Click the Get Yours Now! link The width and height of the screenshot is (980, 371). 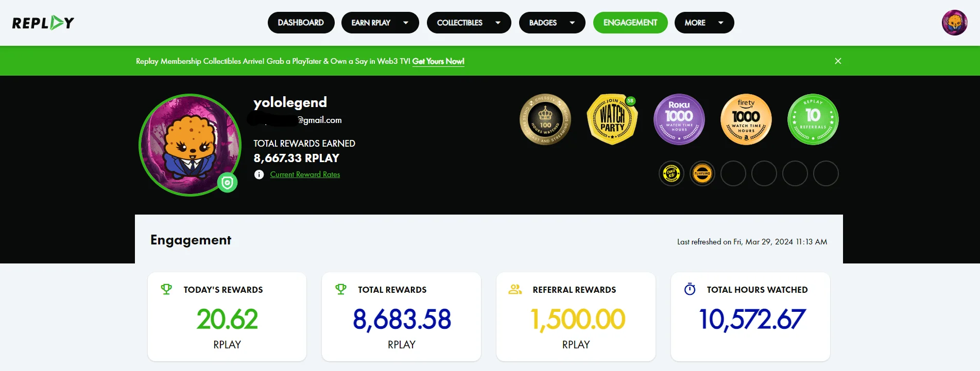[438, 61]
